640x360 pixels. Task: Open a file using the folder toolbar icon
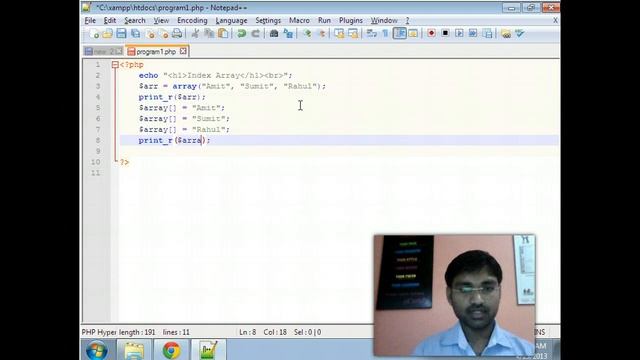coord(107,34)
